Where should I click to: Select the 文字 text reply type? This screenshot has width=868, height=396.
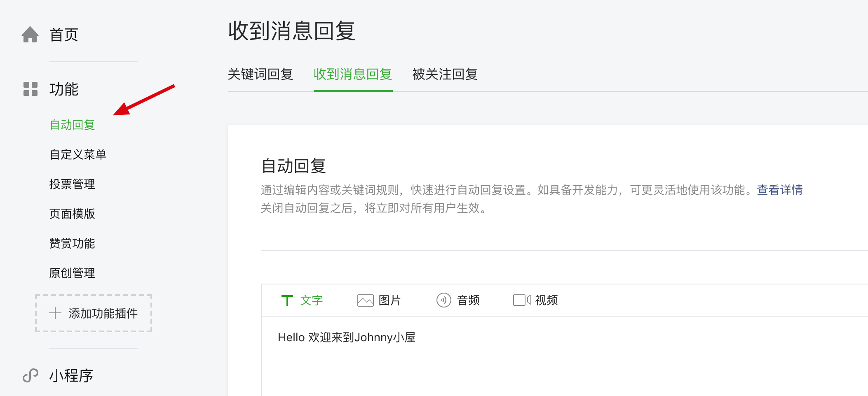coord(311,300)
